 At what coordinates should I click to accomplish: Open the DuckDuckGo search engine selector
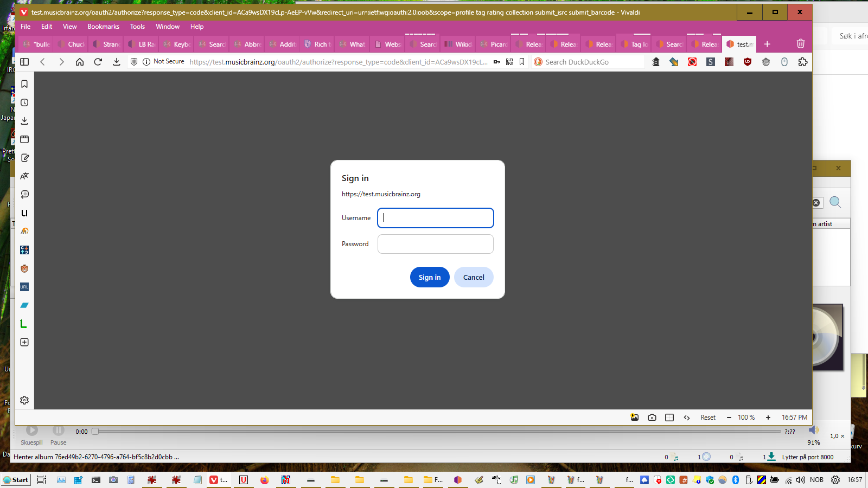(538, 62)
